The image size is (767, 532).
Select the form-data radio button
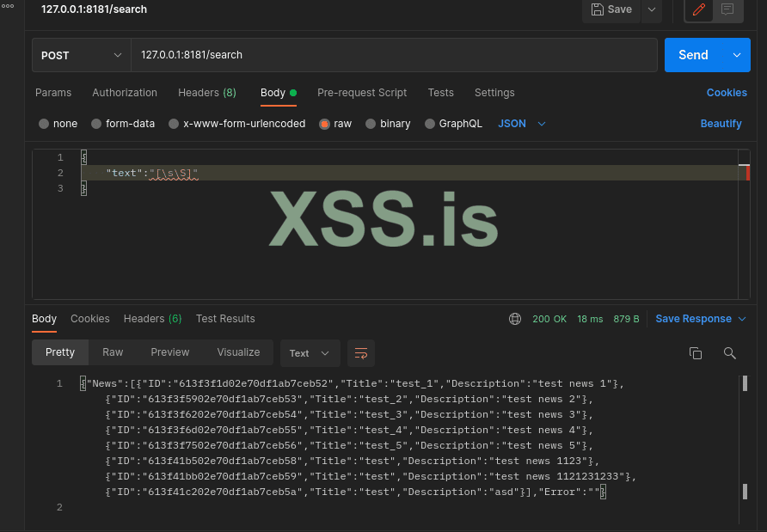point(96,124)
